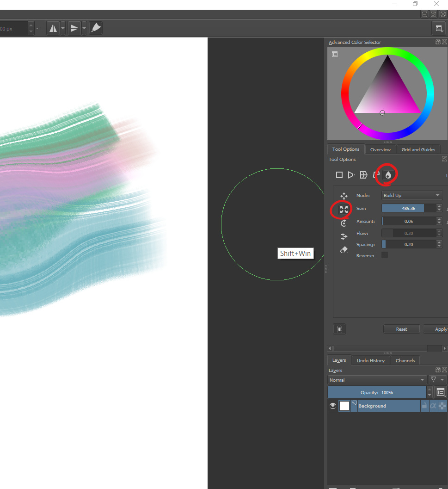Click the layer Opacity slider
The width and height of the screenshot is (448, 489).
click(377, 392)
